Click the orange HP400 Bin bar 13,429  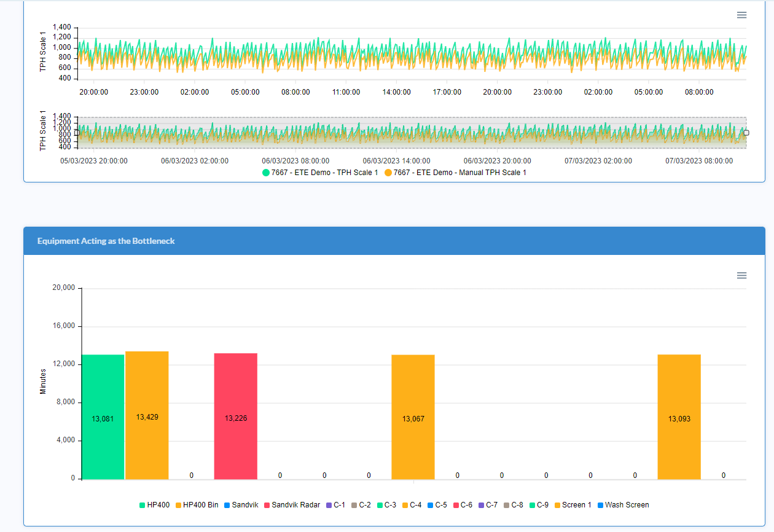tap(147, 415)
